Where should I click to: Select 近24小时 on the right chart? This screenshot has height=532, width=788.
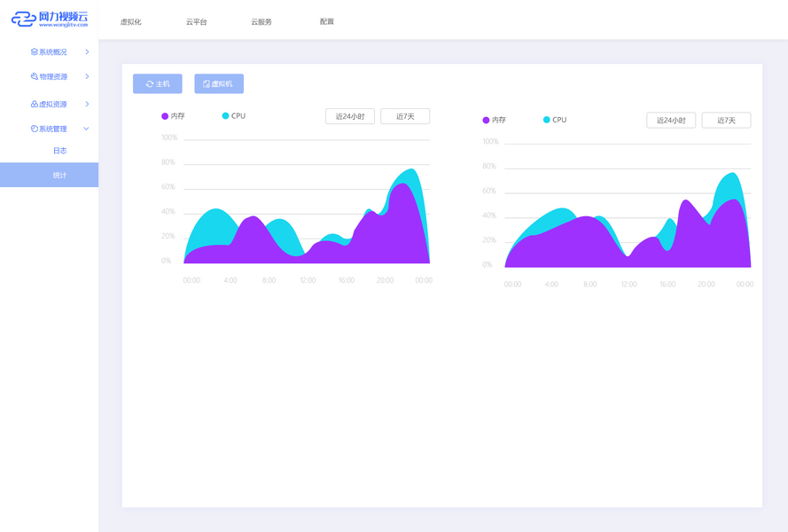point(671,121)
